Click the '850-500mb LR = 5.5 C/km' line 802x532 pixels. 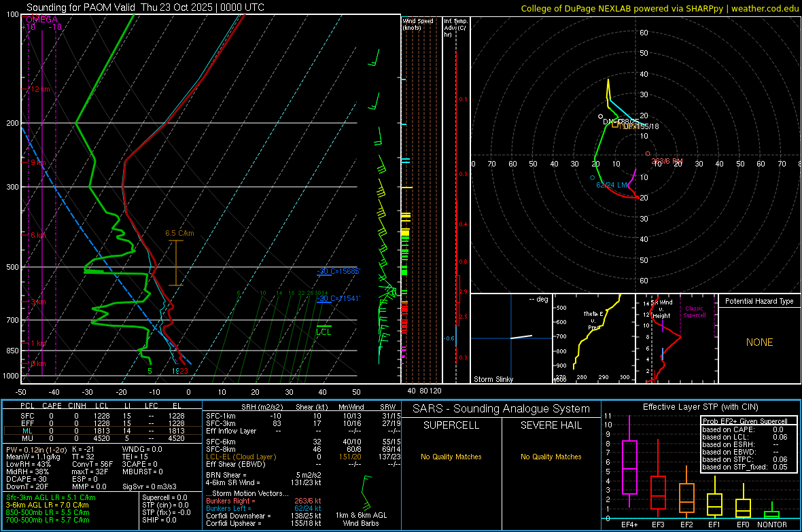[x=48, y=512]
